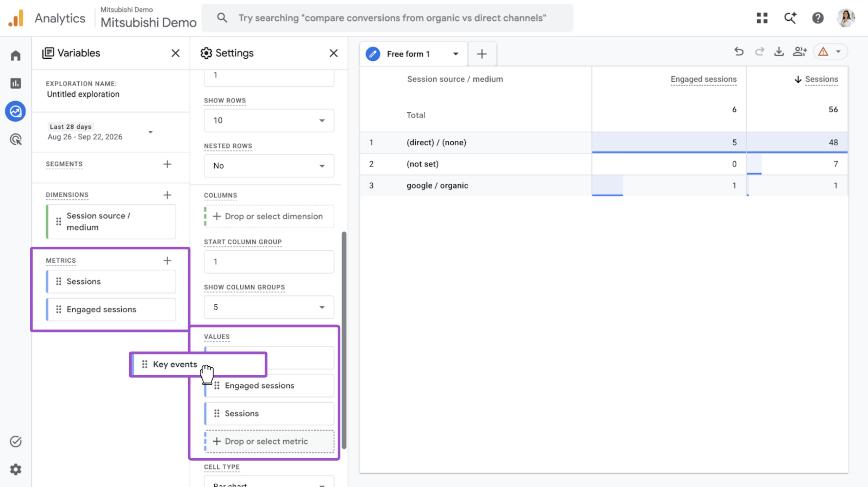Share the exploration with users
The image size is (868, 487).
pos(800,52)
